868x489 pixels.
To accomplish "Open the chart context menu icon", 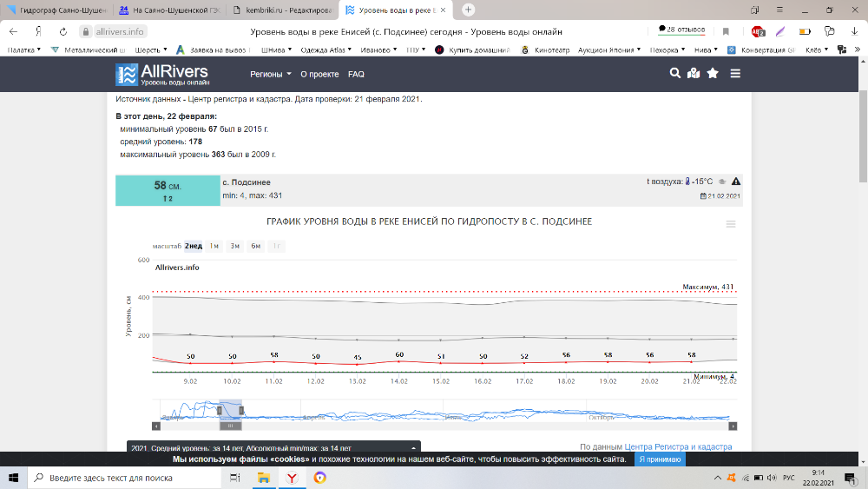I will pos(731,224).
